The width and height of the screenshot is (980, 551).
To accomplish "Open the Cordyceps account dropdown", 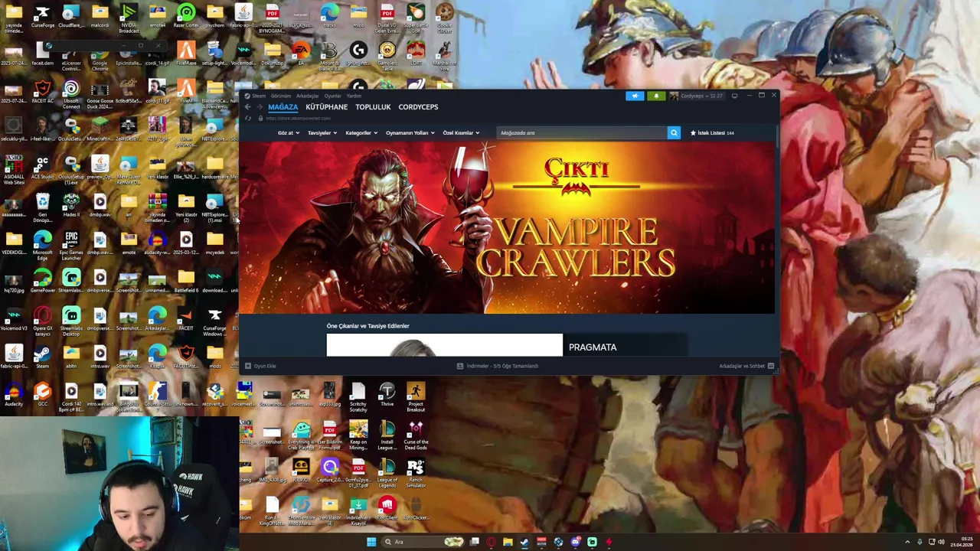I will point(697,96).
